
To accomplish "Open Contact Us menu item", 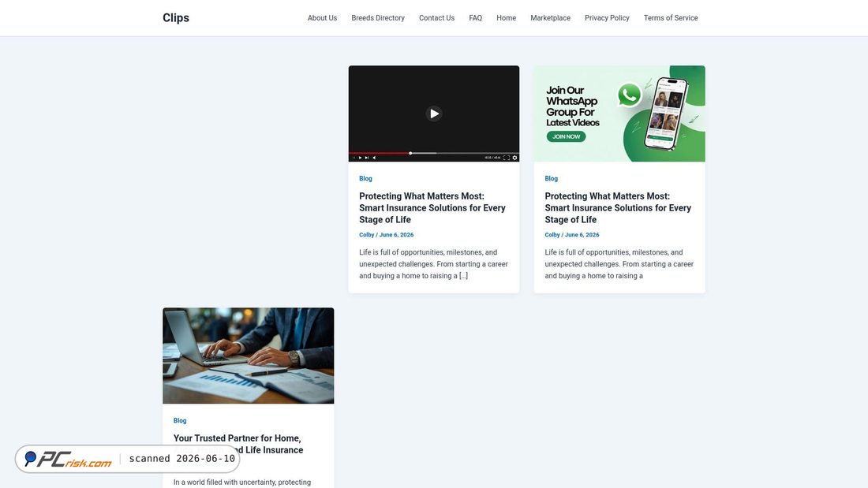I will click(437, 17).
